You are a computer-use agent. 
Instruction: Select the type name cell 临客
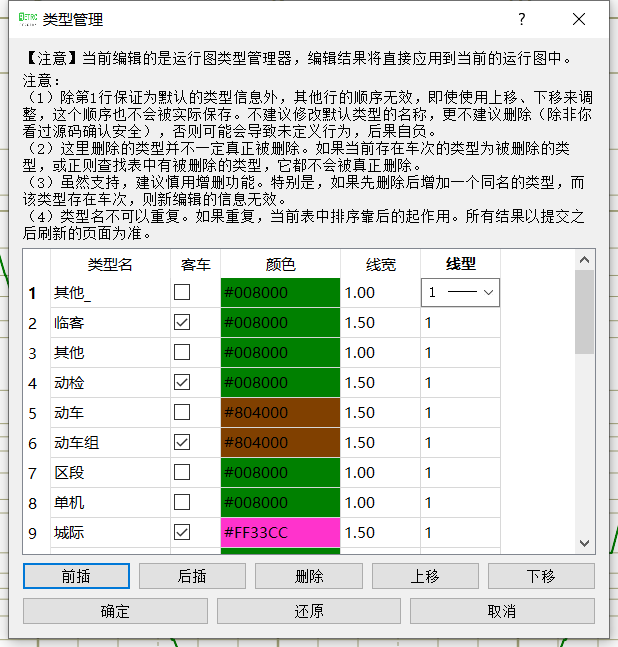point(110,322)
